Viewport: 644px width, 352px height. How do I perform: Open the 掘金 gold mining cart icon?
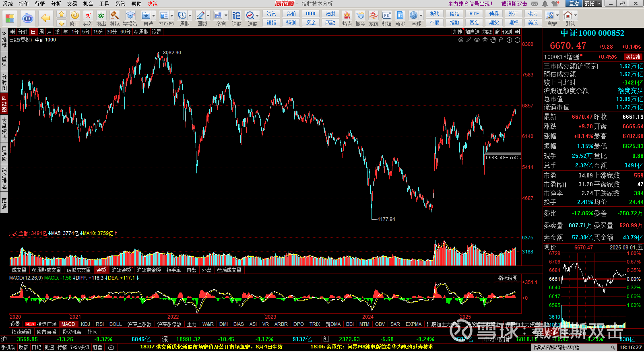tap(360, 15)
